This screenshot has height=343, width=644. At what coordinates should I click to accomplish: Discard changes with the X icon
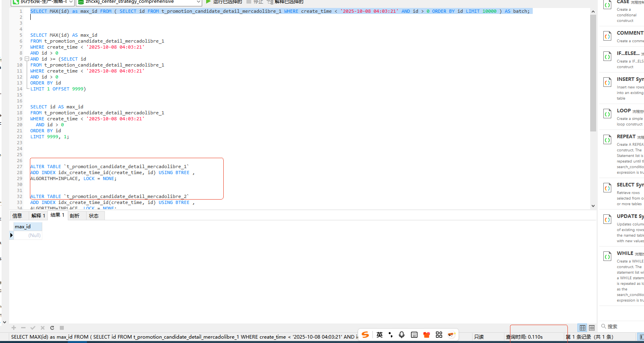(x=42, y=328)
